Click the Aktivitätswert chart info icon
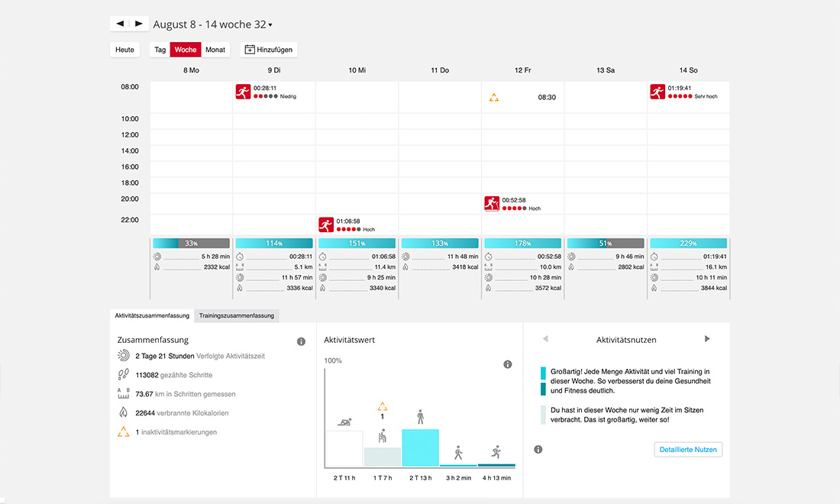The height and width of the screenshot is (504, 840). 507,364
